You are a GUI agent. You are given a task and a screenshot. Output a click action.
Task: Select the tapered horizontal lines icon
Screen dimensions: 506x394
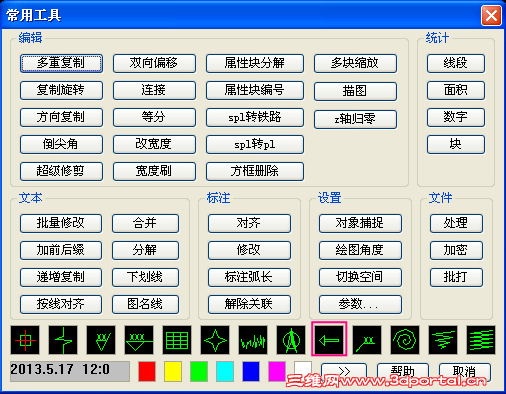coord(443,340)
